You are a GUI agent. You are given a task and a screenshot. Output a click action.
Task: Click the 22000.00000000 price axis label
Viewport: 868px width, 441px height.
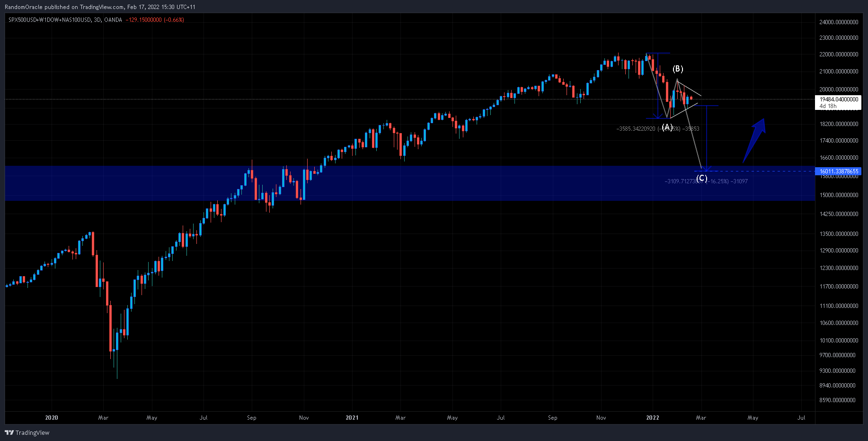point(839,54)
